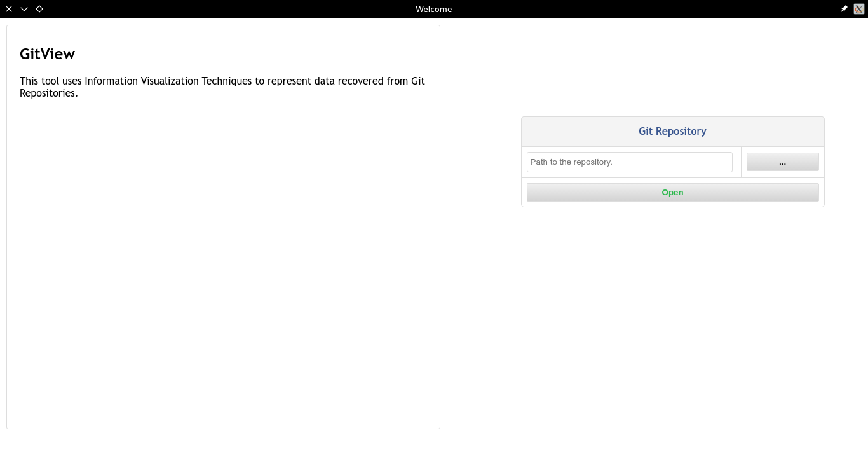Click the GitView heading
This screenshot has width=868, height=468.
[x=47, y=54]
